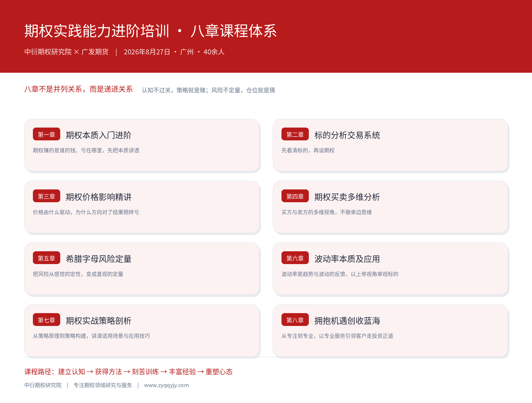
Task: Click the tagline 认知不过关，策略就是赌
Action: click(x=174, y=90)
